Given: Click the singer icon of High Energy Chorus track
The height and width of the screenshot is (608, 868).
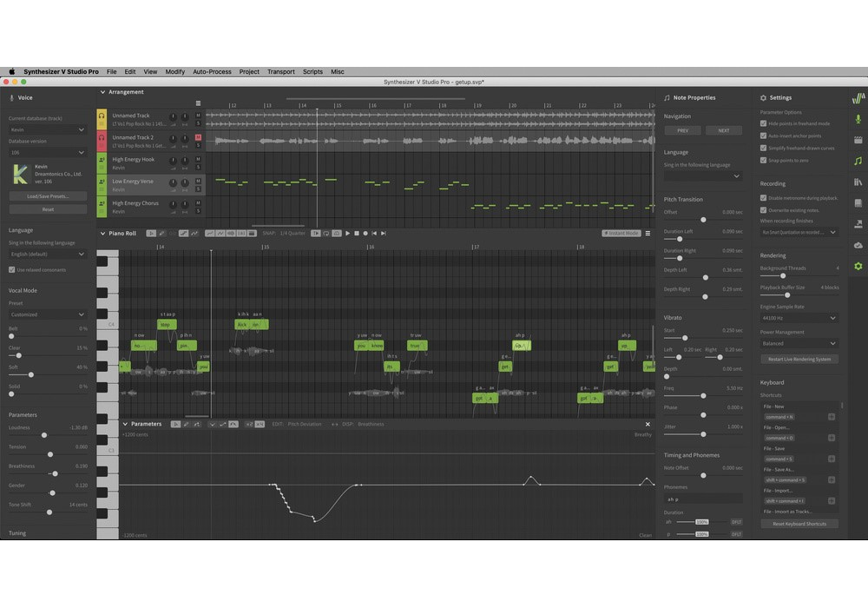Looking at the screenshot, I should [102, 203].
